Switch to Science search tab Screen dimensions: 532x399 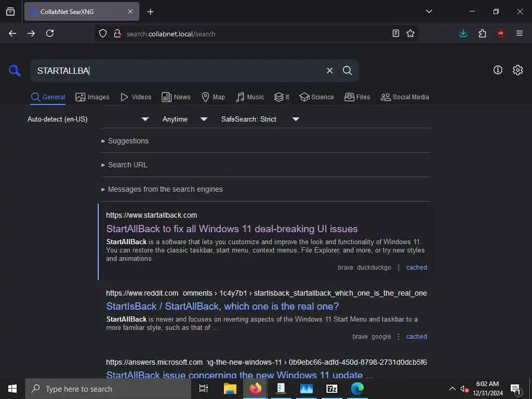[316, 97]
